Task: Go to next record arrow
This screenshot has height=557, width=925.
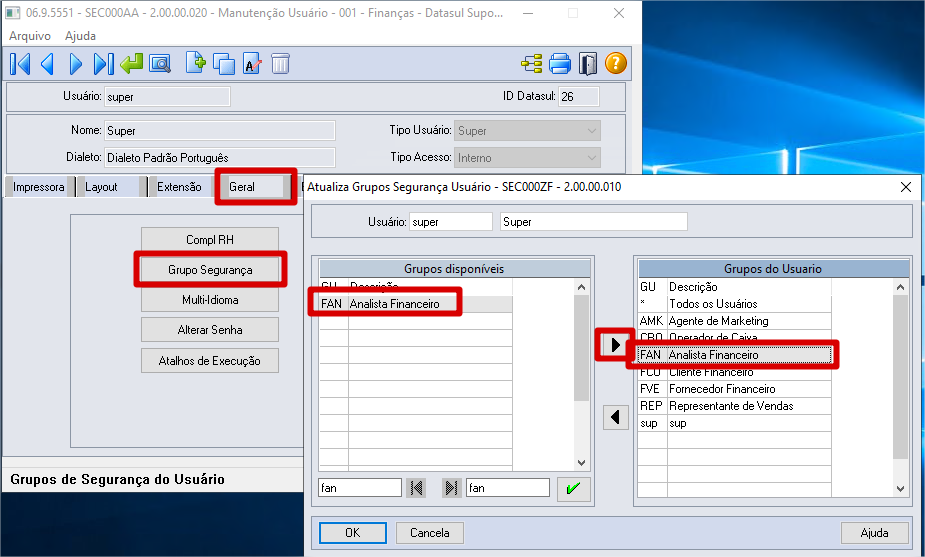Action: [x=76, y=64]
